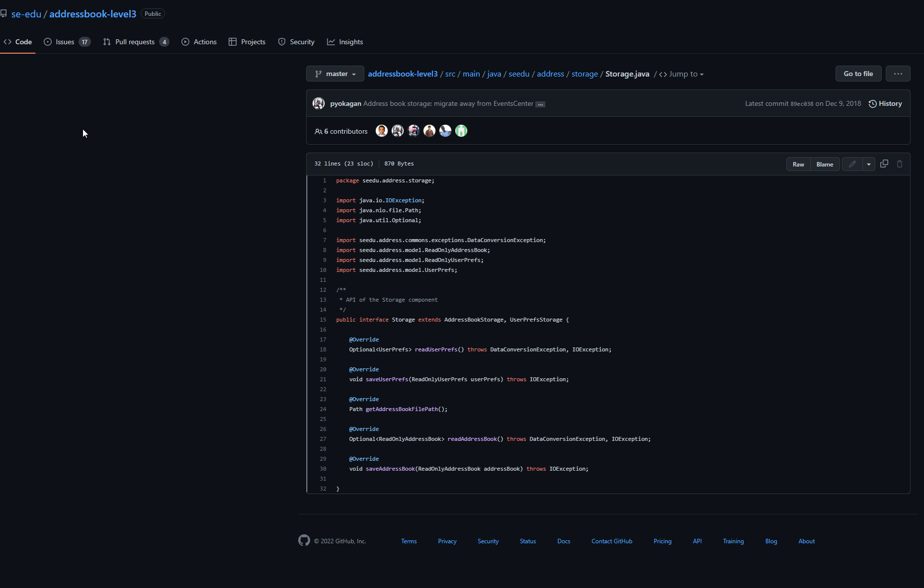
Task: Open the Issues tab
Action: [67, 42]
